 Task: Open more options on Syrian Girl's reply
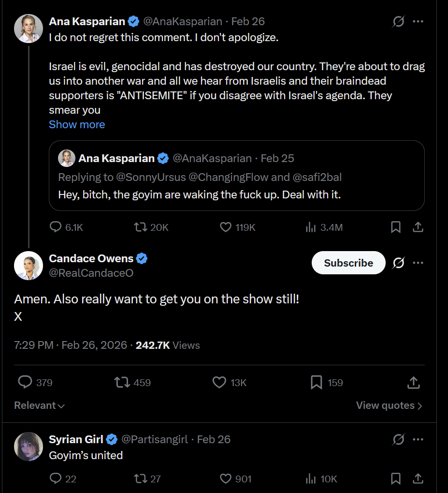click(x=418, y=439)
